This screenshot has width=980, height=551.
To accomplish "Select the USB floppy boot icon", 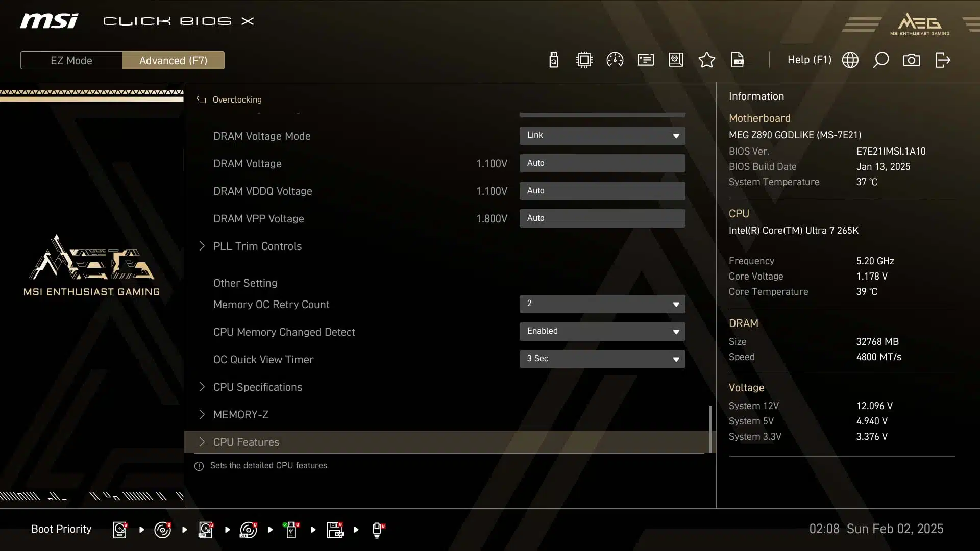I will click(335, 530).
